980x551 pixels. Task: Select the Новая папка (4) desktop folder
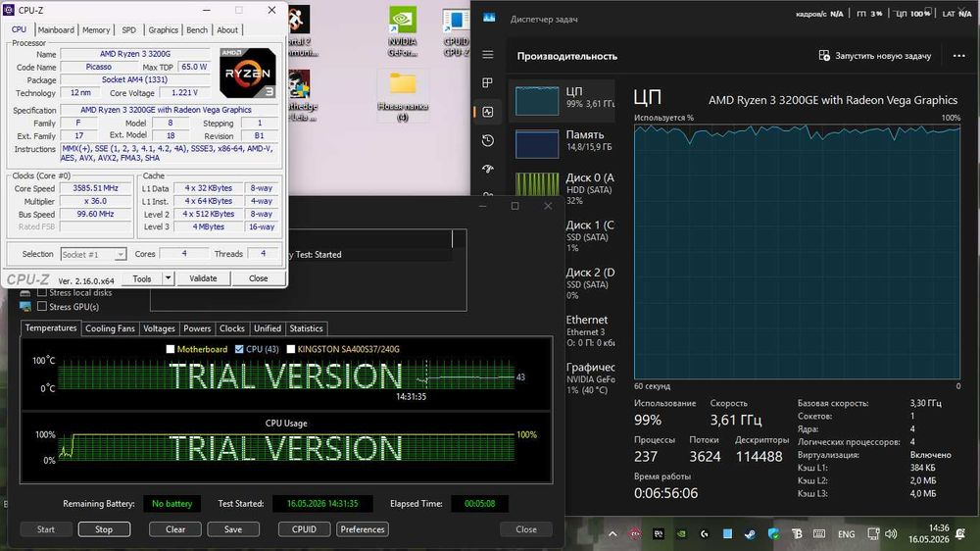[403, 95]
